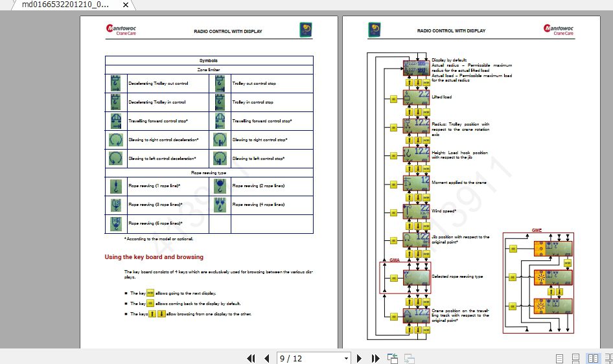Go to the next page

pyautogui.click(x=359, y=358)
